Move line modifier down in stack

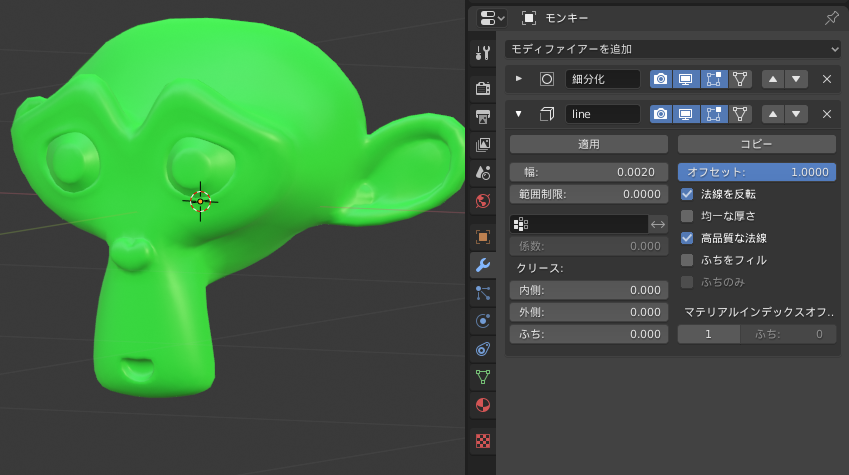coord(796,114)
